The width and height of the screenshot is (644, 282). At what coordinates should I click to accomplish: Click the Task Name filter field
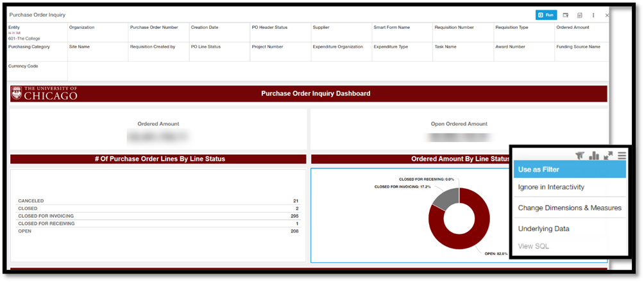point(463,52)
